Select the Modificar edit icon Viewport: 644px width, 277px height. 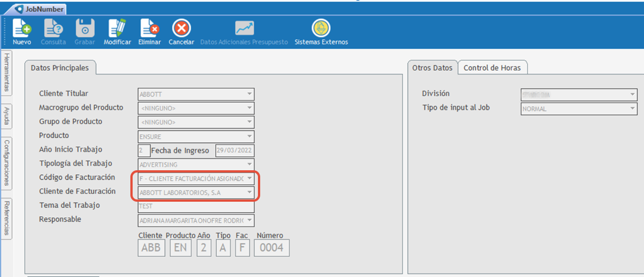pos(117,28)
